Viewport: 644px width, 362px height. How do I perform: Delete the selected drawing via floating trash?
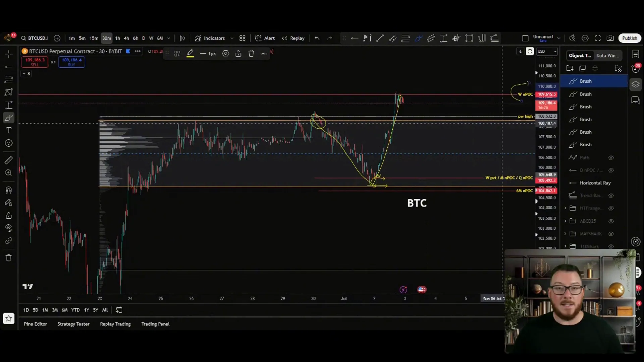click(251, 54)
